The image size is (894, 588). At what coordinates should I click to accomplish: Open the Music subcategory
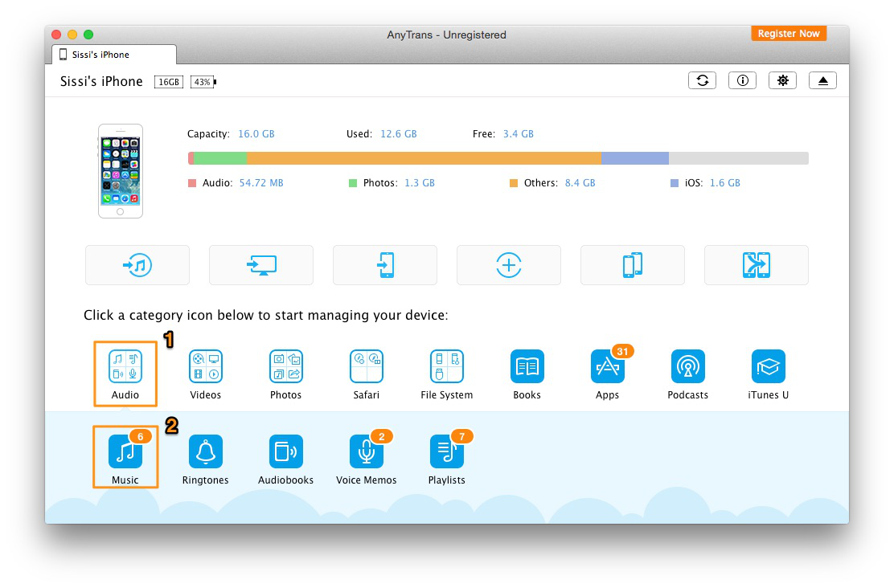point(125,451)
